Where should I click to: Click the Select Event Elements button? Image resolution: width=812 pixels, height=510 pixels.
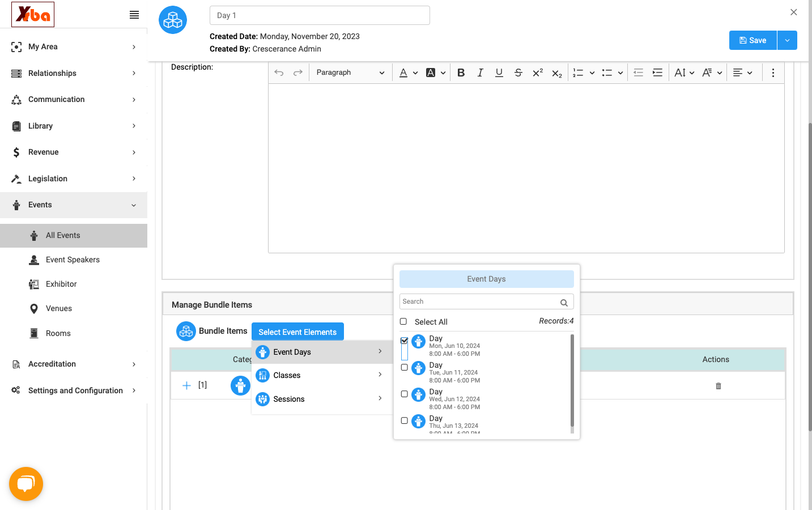[297, 331]
